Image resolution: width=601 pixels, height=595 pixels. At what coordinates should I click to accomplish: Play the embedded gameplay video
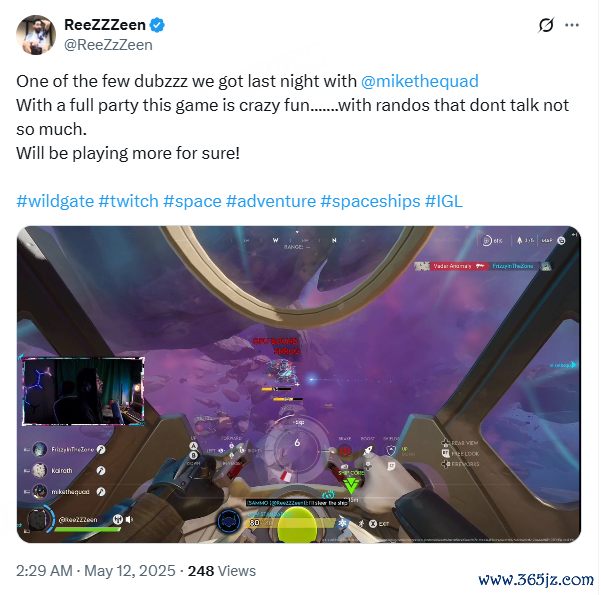(x=299, y=384)
